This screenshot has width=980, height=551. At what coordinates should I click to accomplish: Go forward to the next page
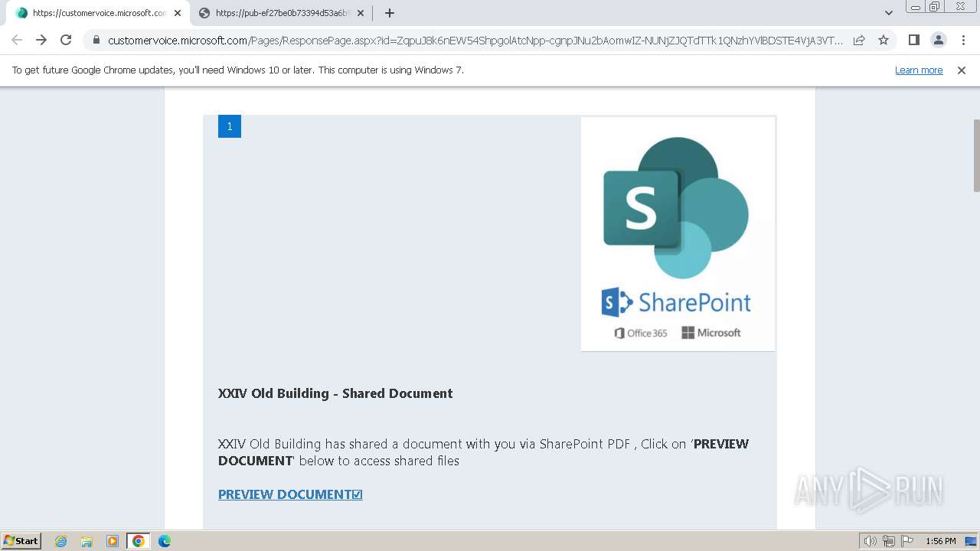coord(41,40)
